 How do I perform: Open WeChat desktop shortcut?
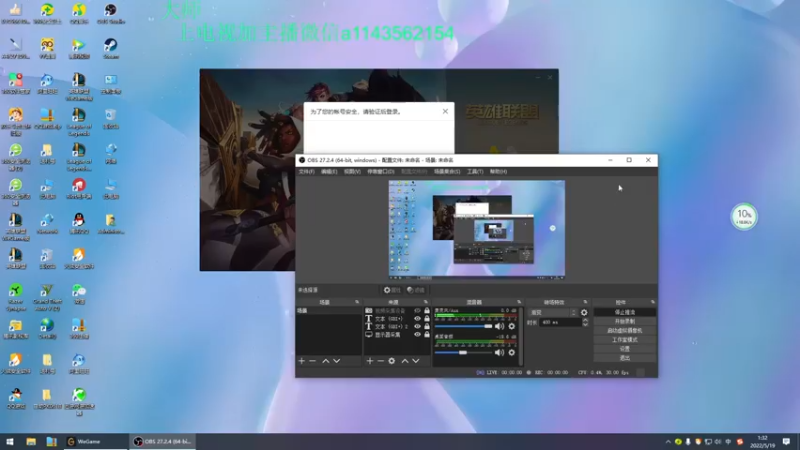(79, 294)
